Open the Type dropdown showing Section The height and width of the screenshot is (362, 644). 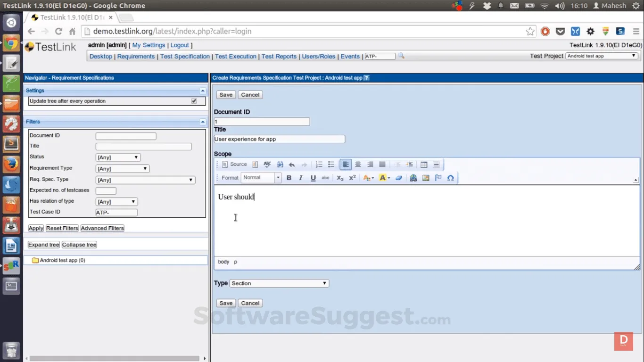[x=279, y=283]
